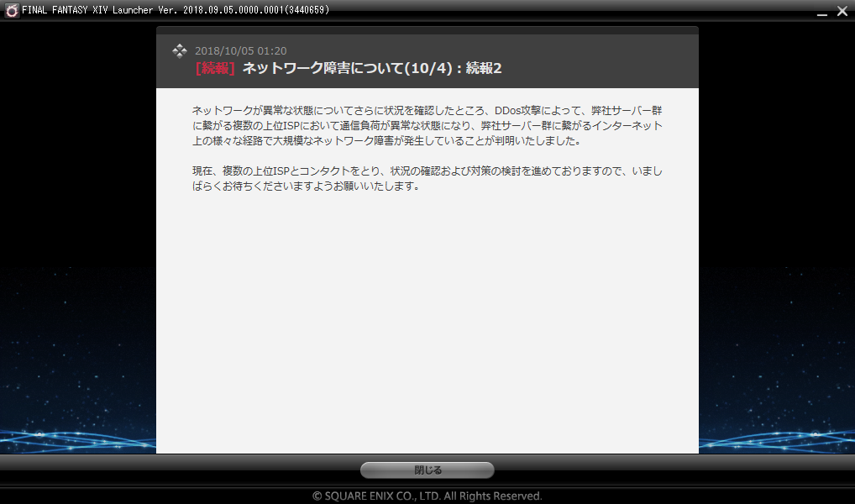The height and width of the screenshot is (504, 855).
Task: Click the first paragraph starting with ネットワークが異常な状態
Action: pyautogui.click(x=427, y=126)
